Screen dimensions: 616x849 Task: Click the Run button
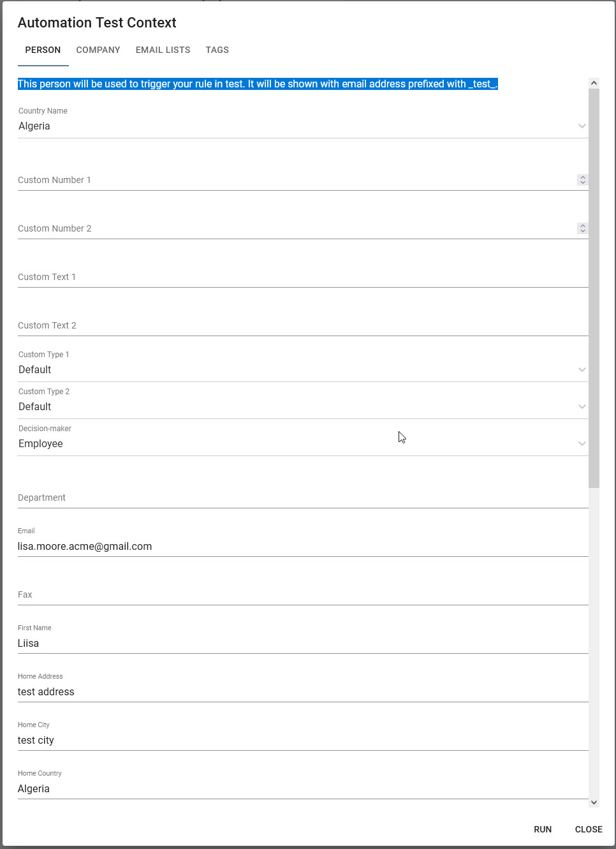[x=543, y=829]
